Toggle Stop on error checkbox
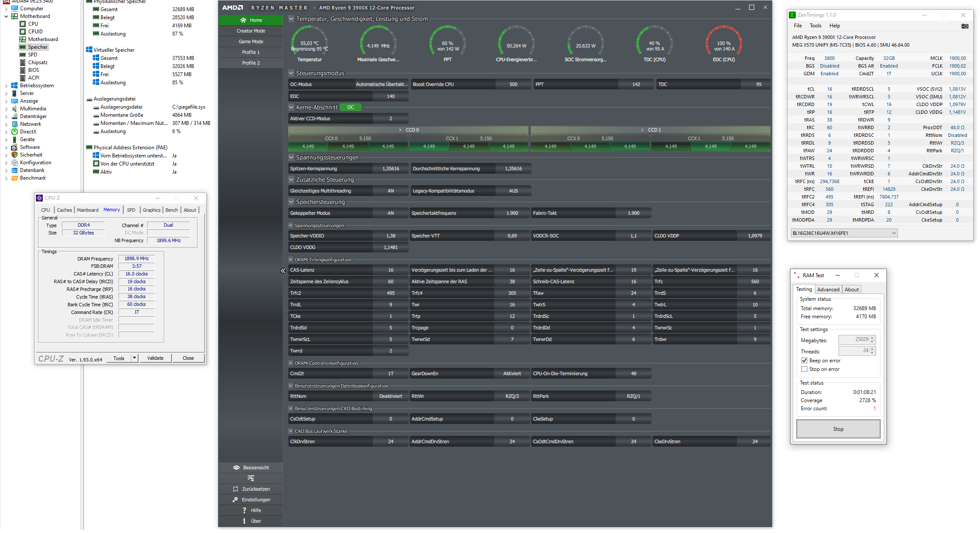This screenshot has height=533, width=980. (804, 369)
